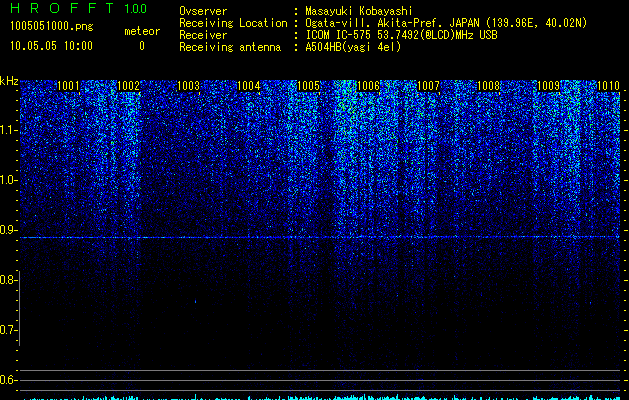
Task: Select the 1006 time marker
Action: coord(368,86)
